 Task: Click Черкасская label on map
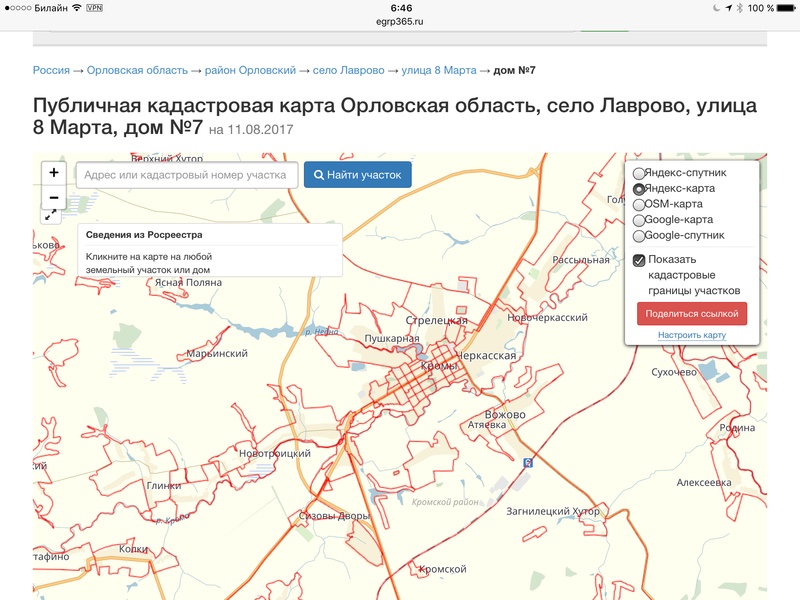tap(486, 356)
